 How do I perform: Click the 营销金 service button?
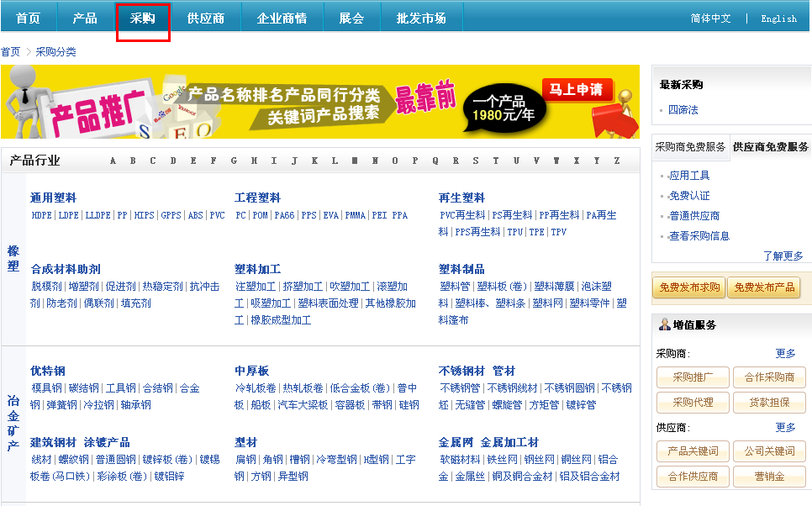pyautogui.click(x=768, y=476)
